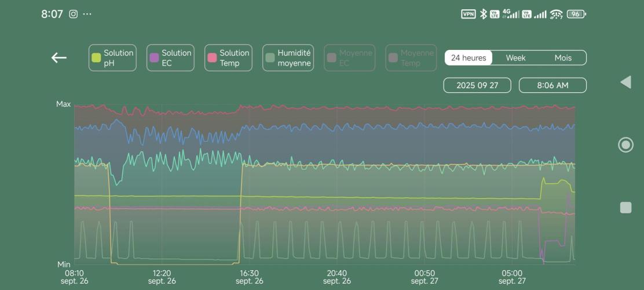The height and width of the screenshot is (290, 644).
Task: Tap the Android back triangle button
Action: [625, 82]
